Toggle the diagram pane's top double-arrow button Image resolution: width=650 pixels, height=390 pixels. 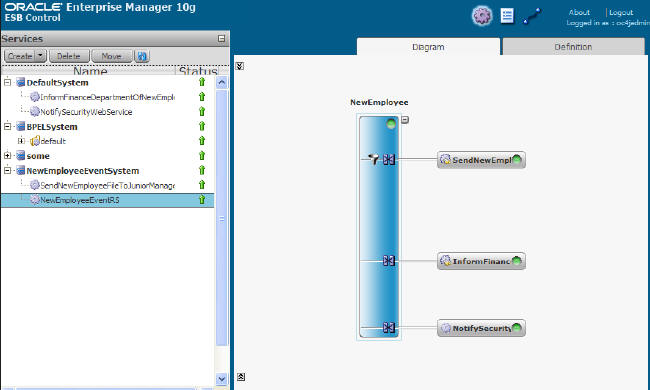[x=240, y=66]
